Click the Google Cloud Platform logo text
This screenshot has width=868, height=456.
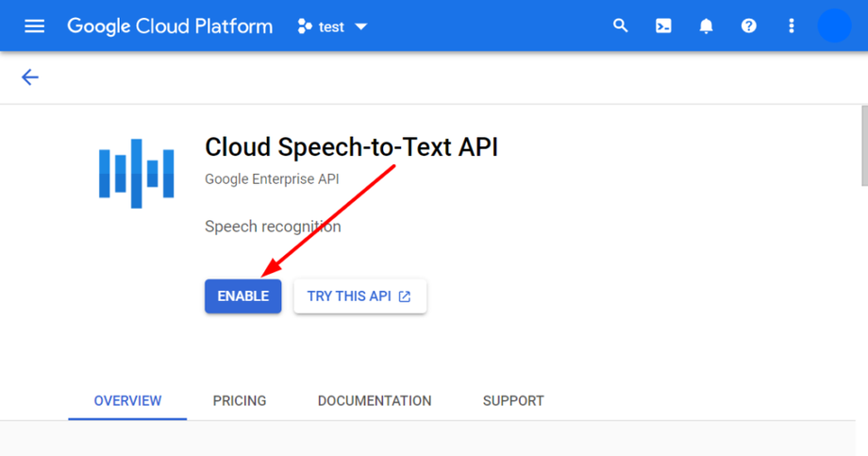coord(170,26)
